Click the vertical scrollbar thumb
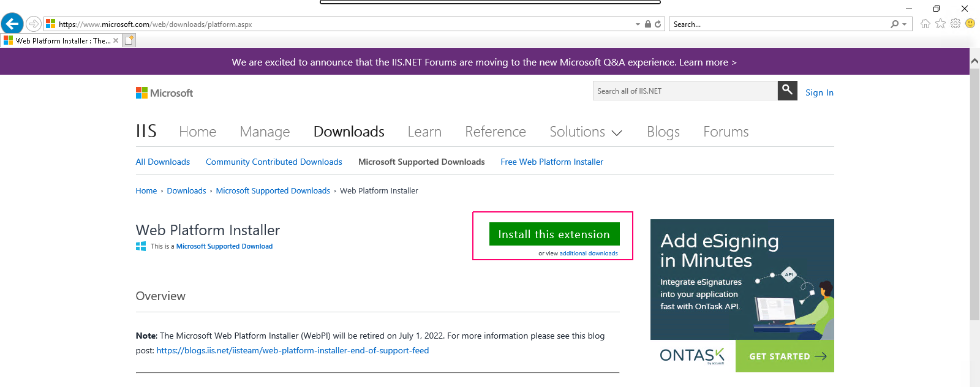The width and height of the screenshot is (980, 387). click(x=974, y=193)
